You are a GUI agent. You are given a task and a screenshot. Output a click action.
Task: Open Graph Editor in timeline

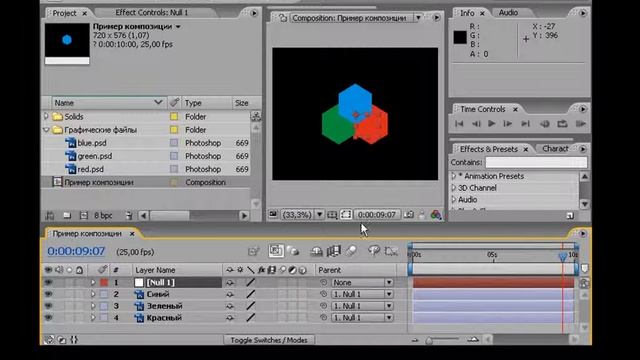pos(391,251)
